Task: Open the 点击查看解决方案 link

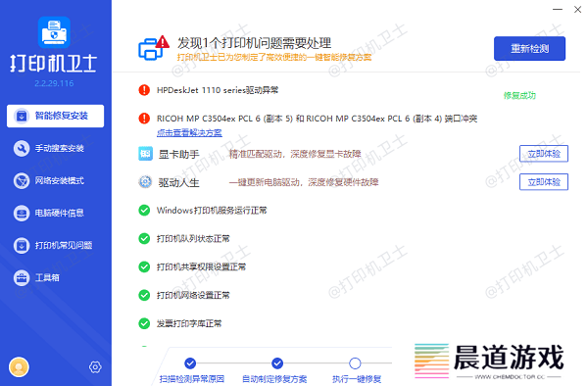Action: click(189, 132)
